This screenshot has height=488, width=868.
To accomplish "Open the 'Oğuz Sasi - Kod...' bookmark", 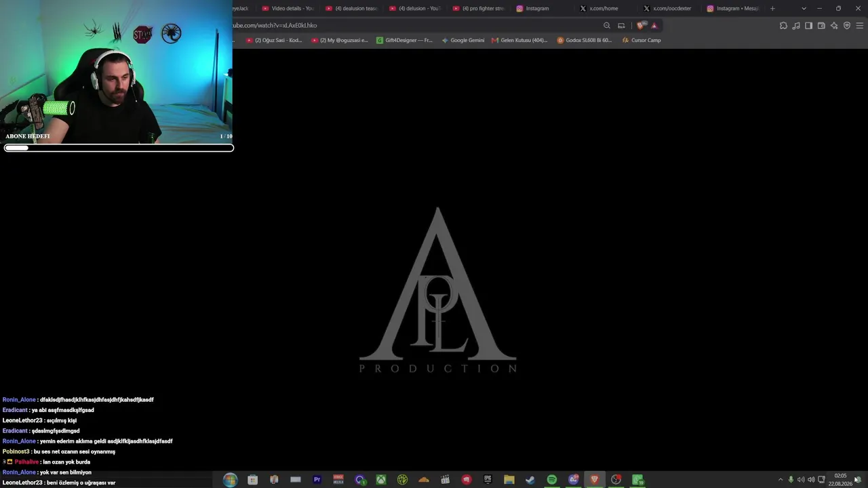I will 274,40.
